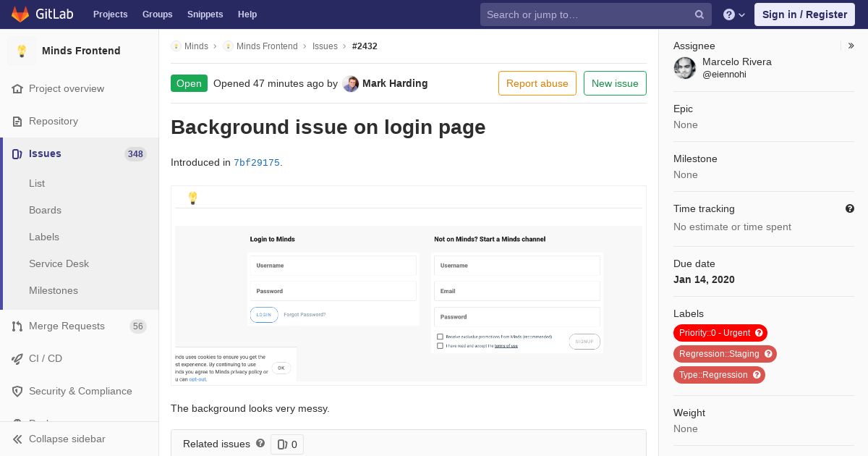This screenshot has height=456, width=868.
Task: Click breadcrumb issue number #2432
Action: click(365, 46)
